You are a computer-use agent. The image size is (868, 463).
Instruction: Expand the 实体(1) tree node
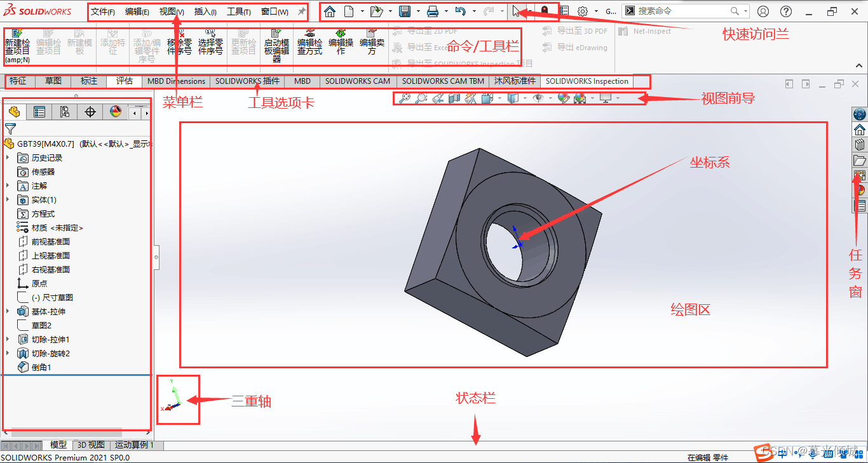(x=8, y=199)
